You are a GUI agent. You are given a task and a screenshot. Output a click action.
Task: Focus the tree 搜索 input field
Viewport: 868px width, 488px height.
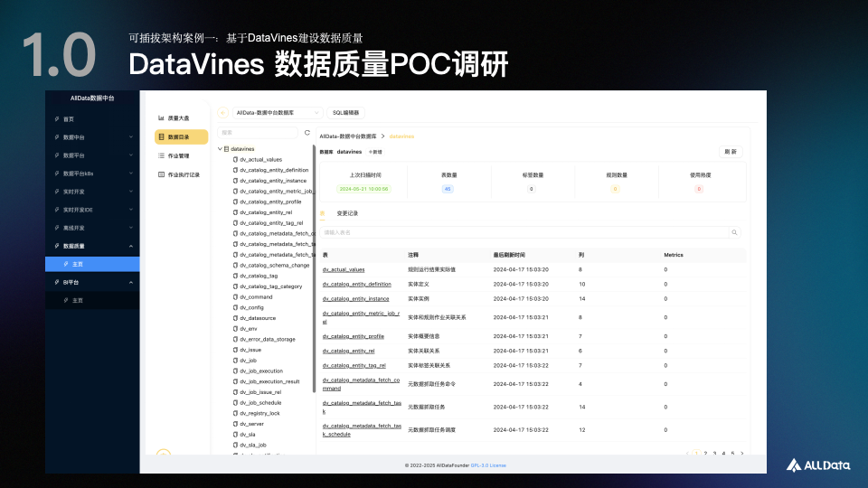coord(258,133)
